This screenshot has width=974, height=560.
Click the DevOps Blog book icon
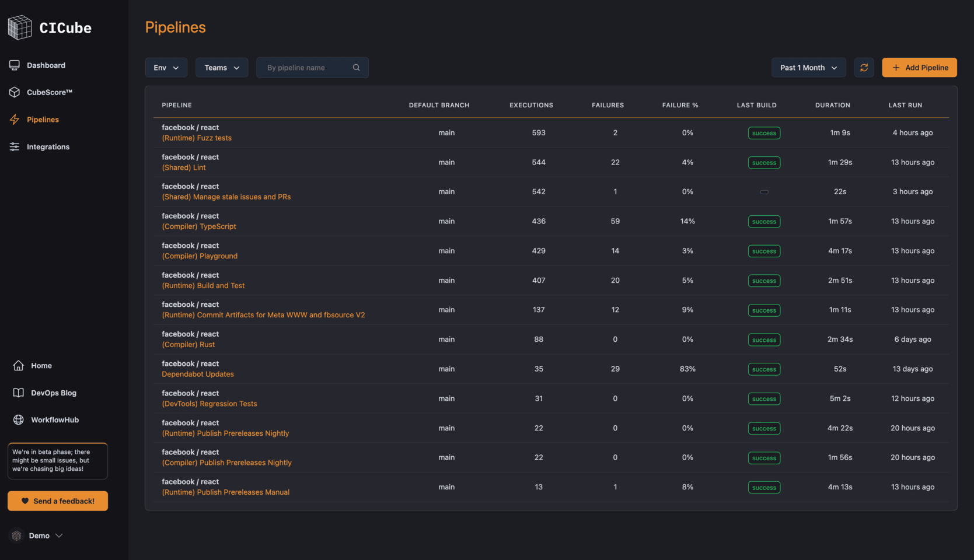pos(19,393)
